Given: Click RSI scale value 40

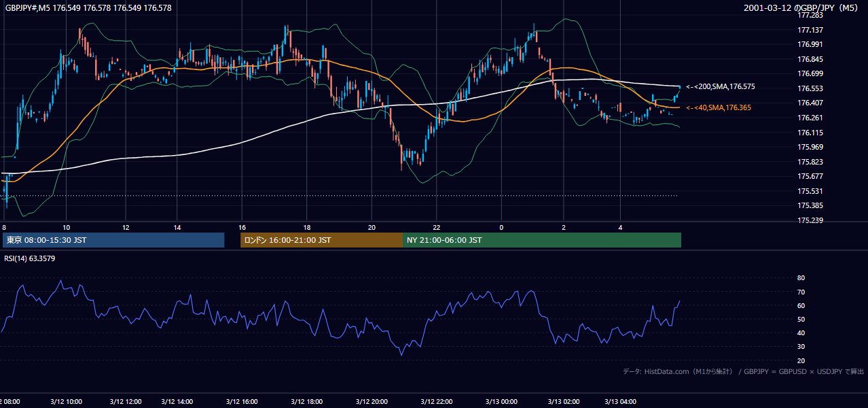Looking at the screenshot, I should point(801,333).
